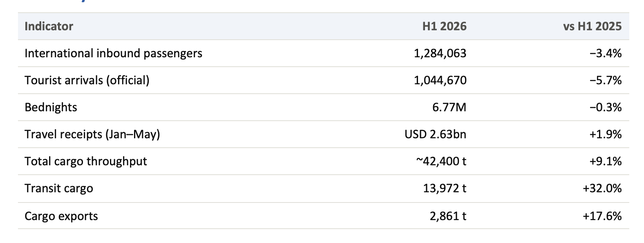Click the vs H1 2025 column header
This screenshot has width=644, height=243.
592,26
